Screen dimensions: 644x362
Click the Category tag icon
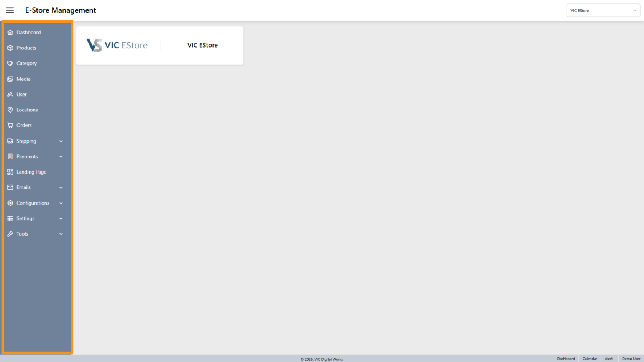10,63
